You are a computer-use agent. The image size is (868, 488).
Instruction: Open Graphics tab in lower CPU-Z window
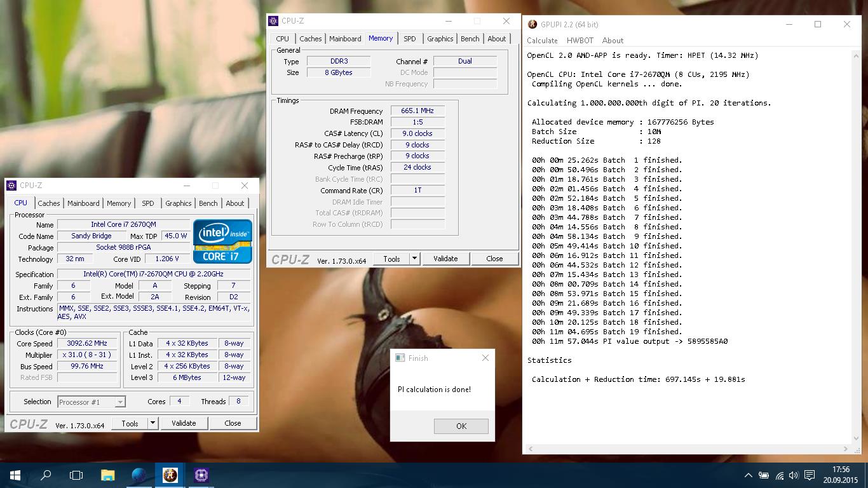179,203
